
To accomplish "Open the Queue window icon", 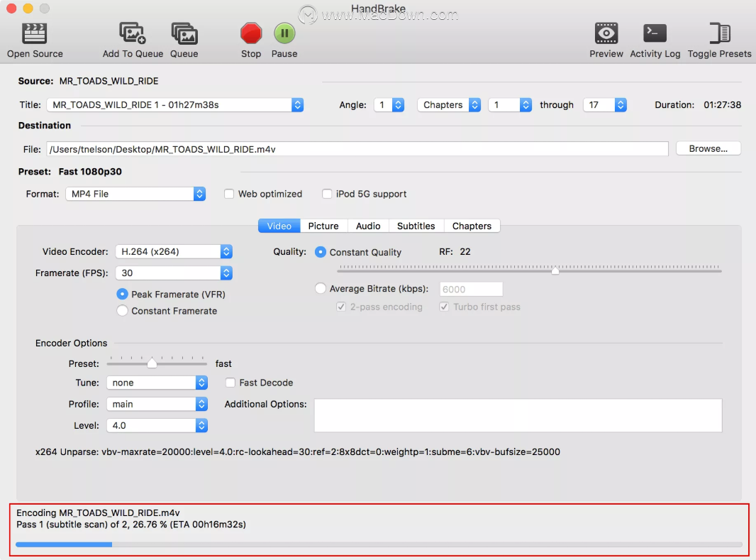I will 184,33.
